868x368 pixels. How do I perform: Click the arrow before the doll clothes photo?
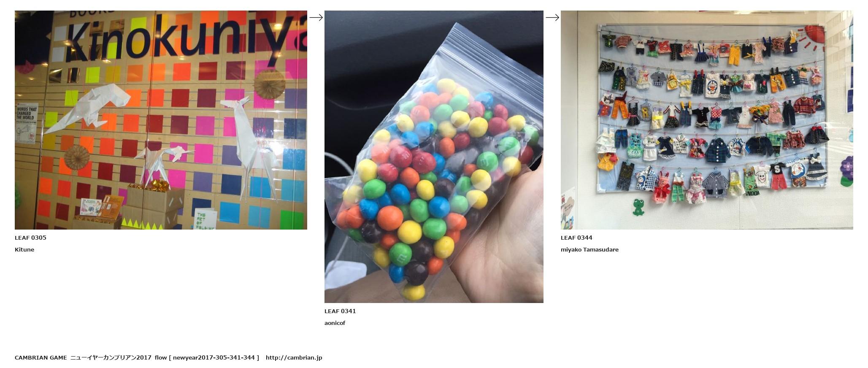point(552,17)
